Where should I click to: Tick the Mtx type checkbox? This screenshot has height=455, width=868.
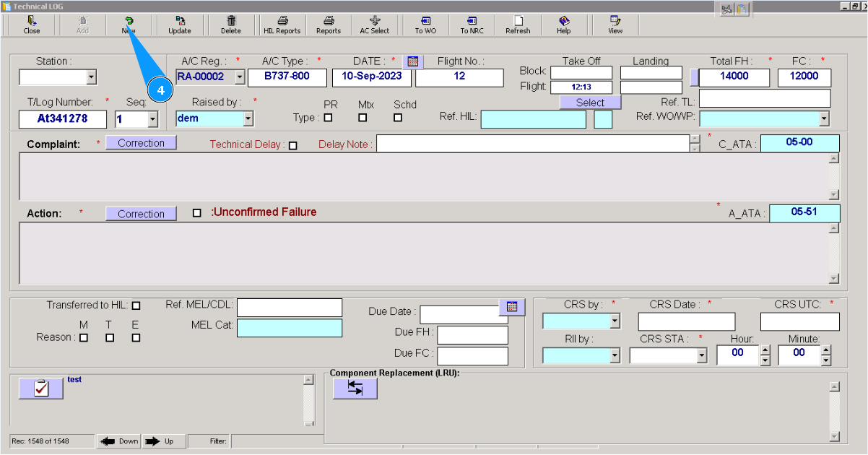363,118
